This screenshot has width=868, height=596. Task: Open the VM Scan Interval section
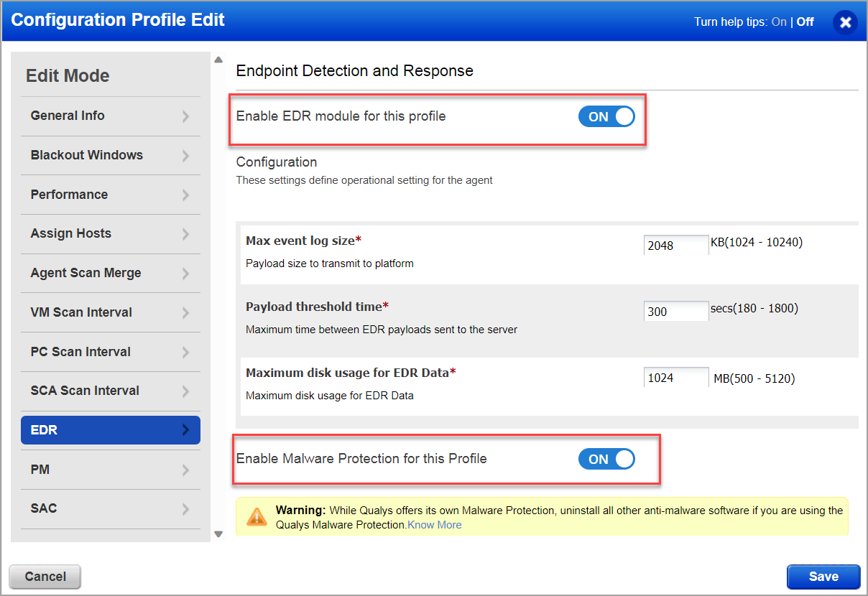click(111, 312)
